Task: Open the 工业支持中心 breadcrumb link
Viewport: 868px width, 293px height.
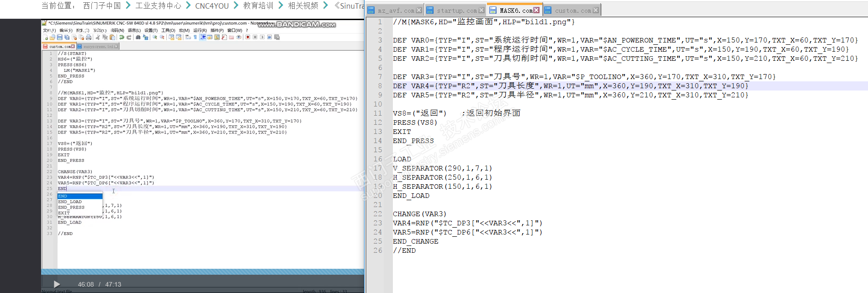Action: (x=158, y=5)
